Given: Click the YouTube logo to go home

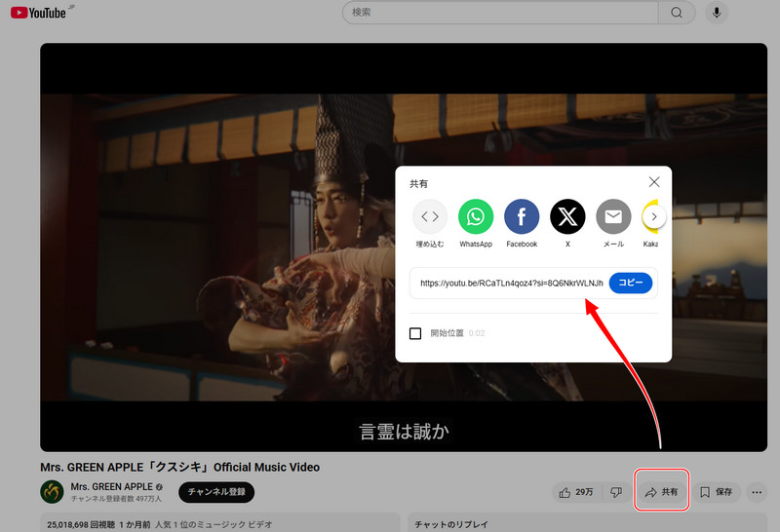Looking at the screenshot, I should [39, 13].
